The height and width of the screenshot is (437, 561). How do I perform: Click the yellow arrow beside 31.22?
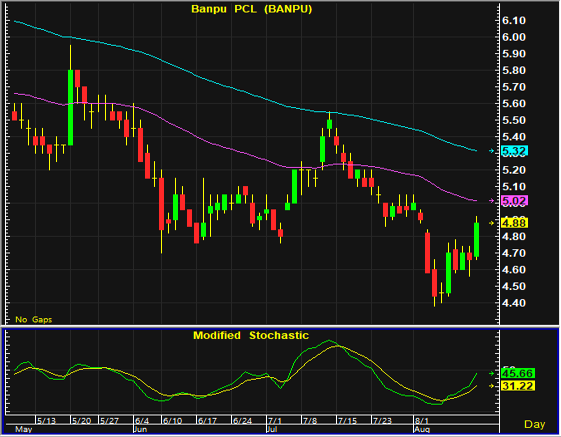492,386
